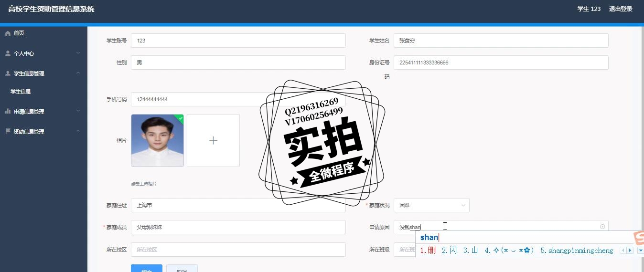
Task: Click the 学生 123 user label
Action: pos(589,9)
